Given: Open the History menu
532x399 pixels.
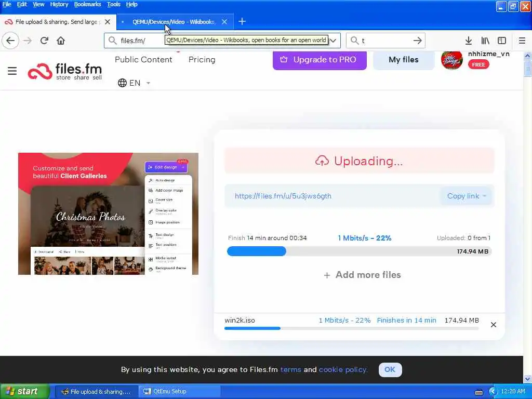Looking at the screenshot, I should 59,4.
